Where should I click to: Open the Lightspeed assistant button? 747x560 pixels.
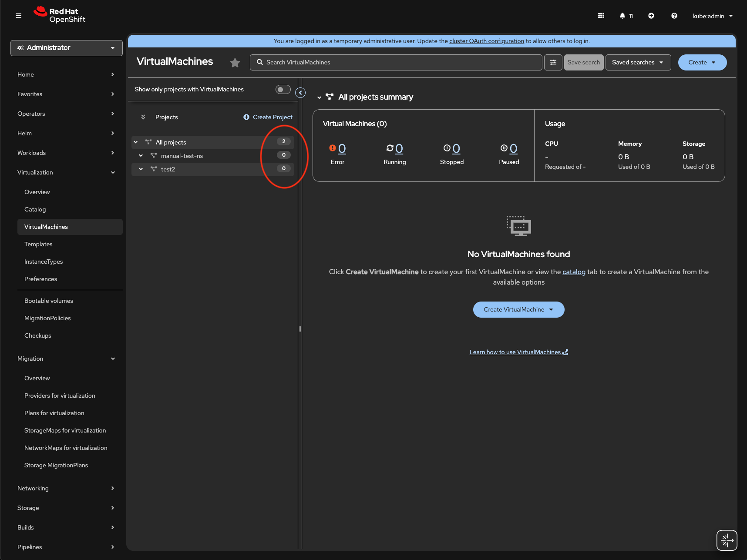pos(727,540)
